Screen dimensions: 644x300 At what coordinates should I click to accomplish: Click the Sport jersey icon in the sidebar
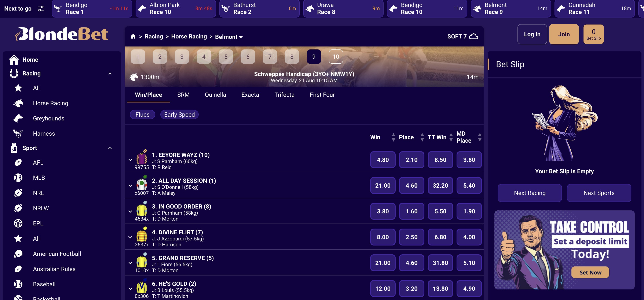point(14,148)
